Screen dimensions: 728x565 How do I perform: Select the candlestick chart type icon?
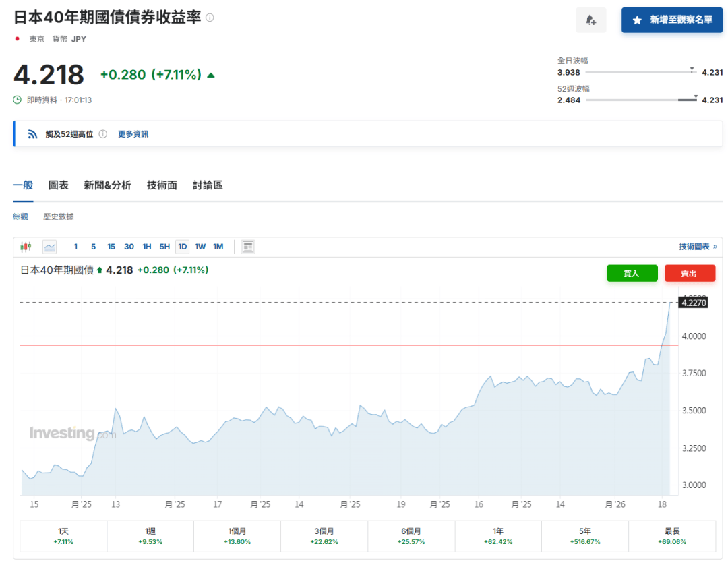pos(26,246)
